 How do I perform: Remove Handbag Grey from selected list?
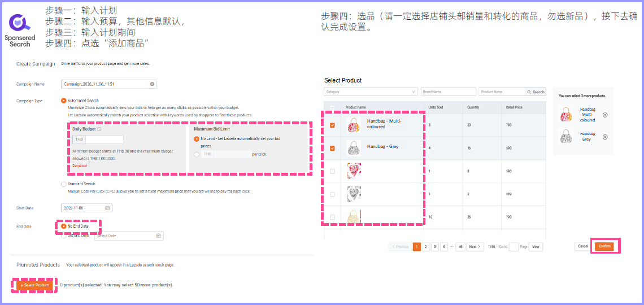point(605,137)
